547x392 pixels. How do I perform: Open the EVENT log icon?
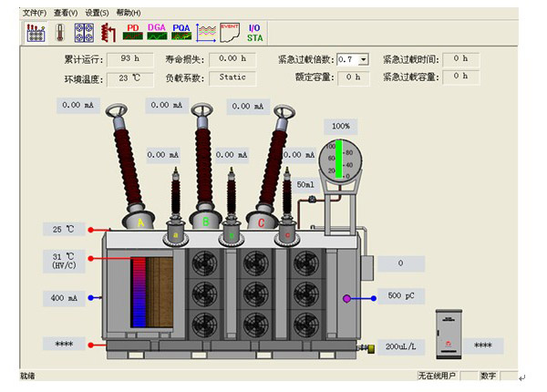point(230,32)
